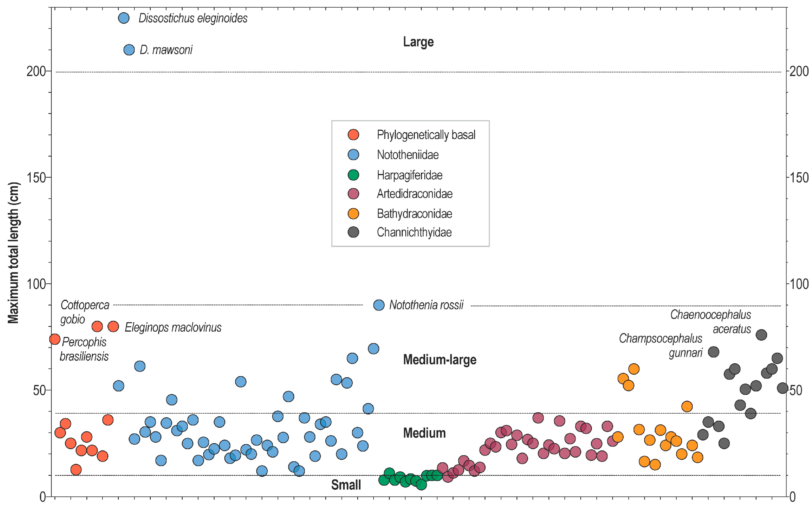
Task: Click the "Small" size category label
Action: [x=346, y=485]
